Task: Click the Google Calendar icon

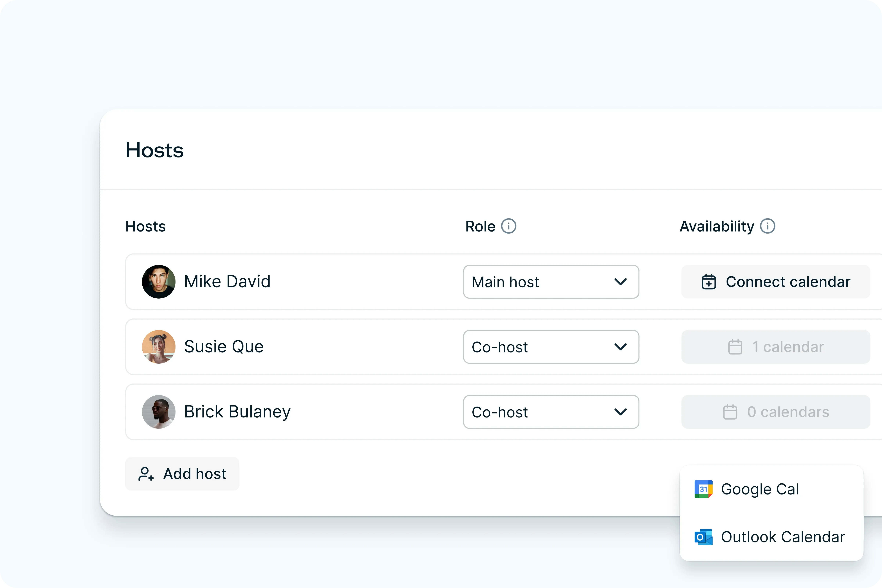Action: (703, 489)
